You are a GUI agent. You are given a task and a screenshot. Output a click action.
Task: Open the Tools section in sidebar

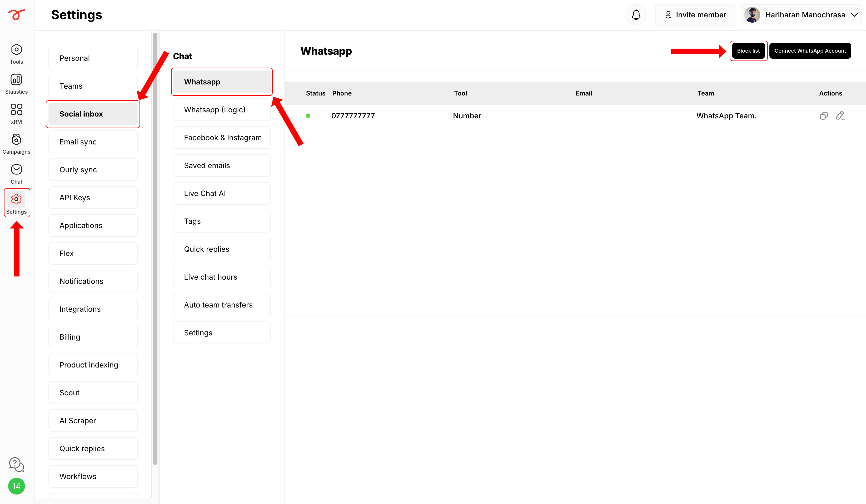tap(16, 54)
